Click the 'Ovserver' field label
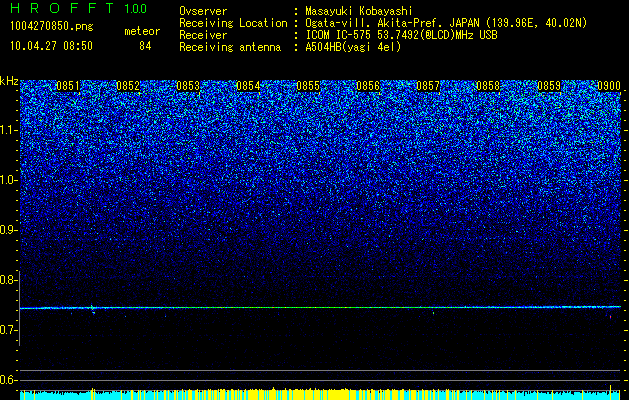This screenshot has height=400, width=629. 203,11
